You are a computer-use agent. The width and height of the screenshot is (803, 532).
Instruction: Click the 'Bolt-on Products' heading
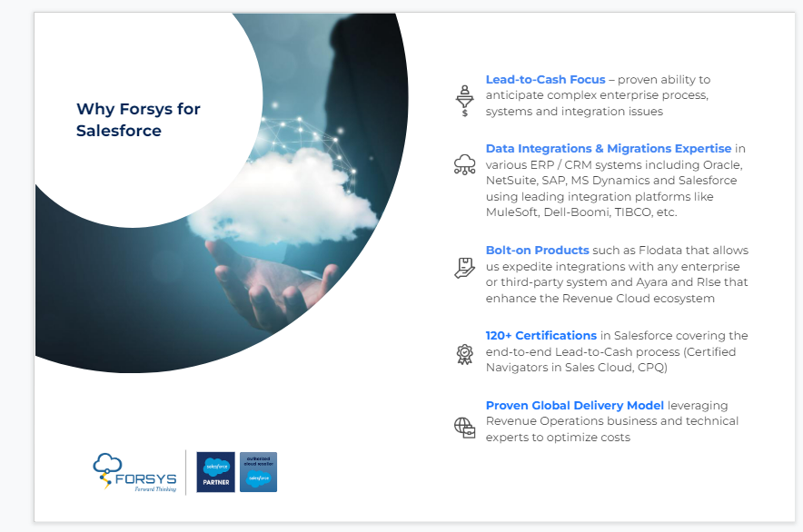click(x=537, y=251)
